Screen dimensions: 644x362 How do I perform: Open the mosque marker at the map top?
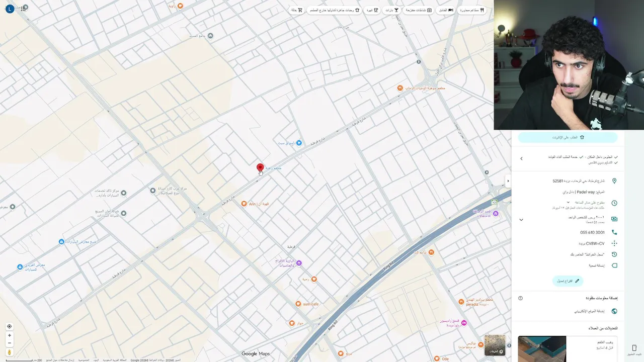click(210, 36)
